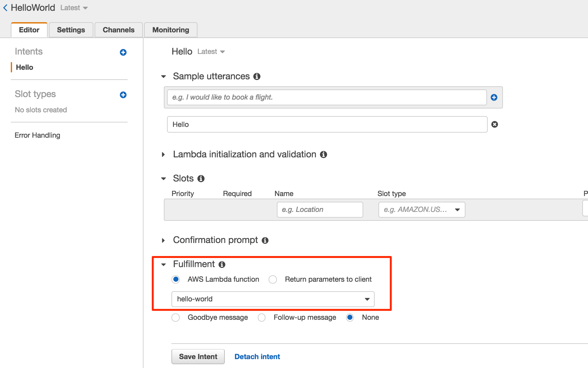Open the Hello intent Latest version dropdown
Screen dimensions: 588x368
(211, 52)
